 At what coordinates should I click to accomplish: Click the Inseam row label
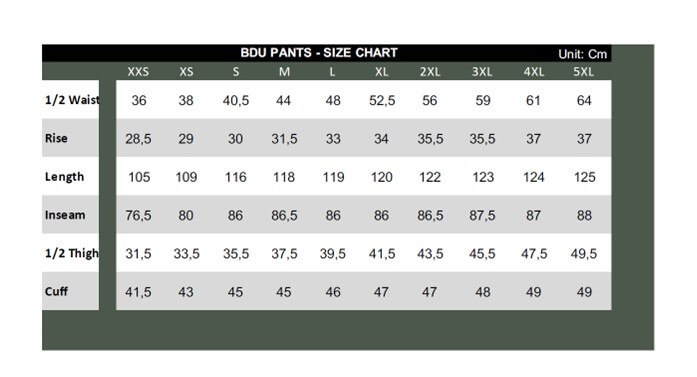click(65, 215)
